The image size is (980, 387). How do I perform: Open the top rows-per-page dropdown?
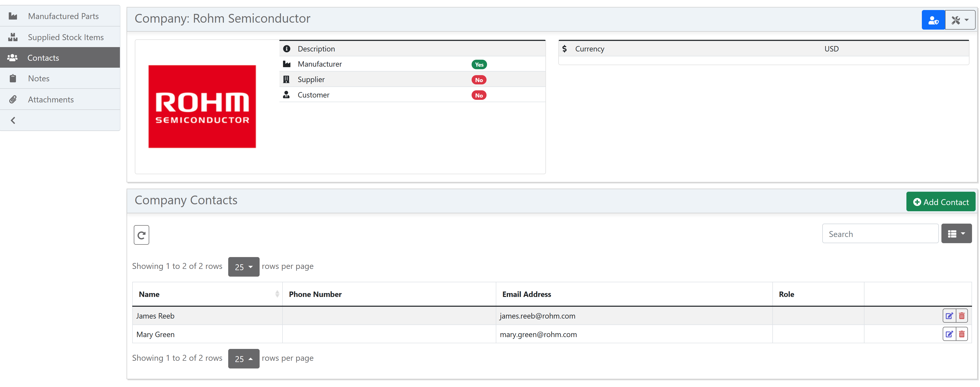(x=243, y=267)
